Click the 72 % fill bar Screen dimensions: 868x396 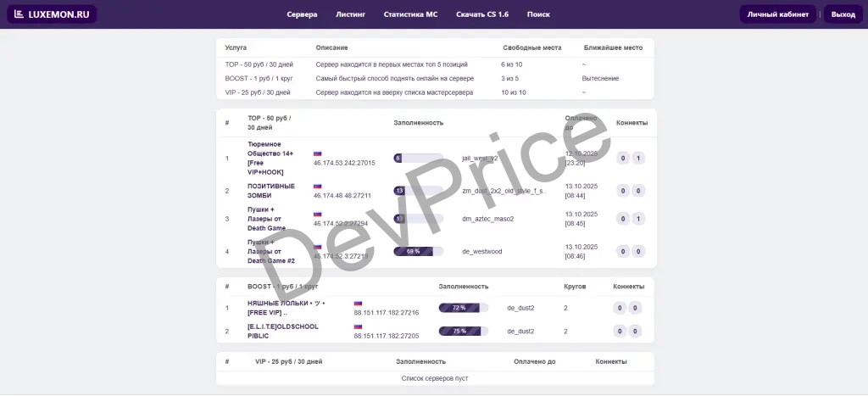coord(464,308)
